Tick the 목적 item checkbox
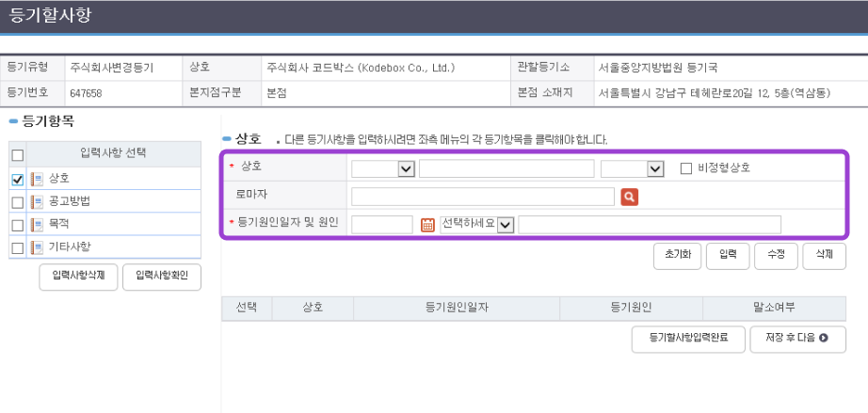The image size is (868, 413). pos(17,224)
